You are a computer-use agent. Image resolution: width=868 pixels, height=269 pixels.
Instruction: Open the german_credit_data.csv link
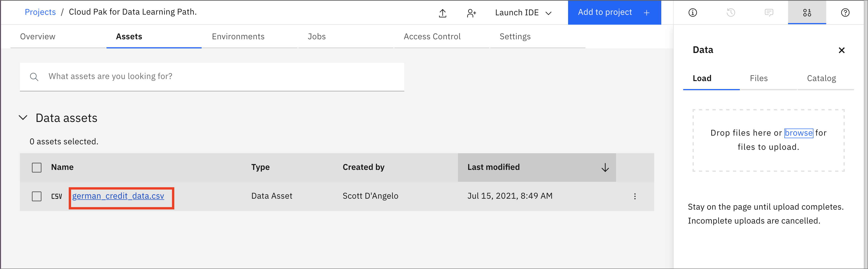click(x=118, y=196)
